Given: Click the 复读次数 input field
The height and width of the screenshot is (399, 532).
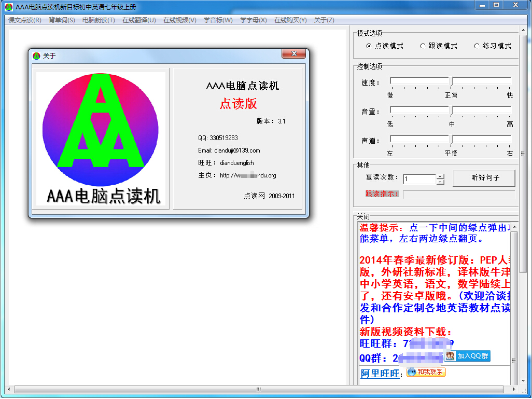Looking at the screenshot, I should [x=419, y=178].
